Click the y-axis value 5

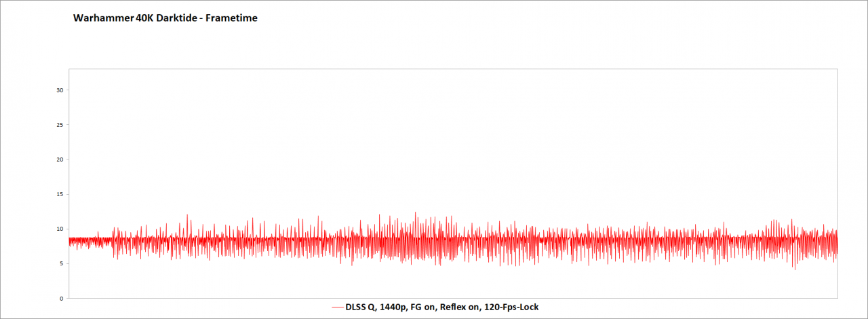pyautogui.click(x=61, y=263)
